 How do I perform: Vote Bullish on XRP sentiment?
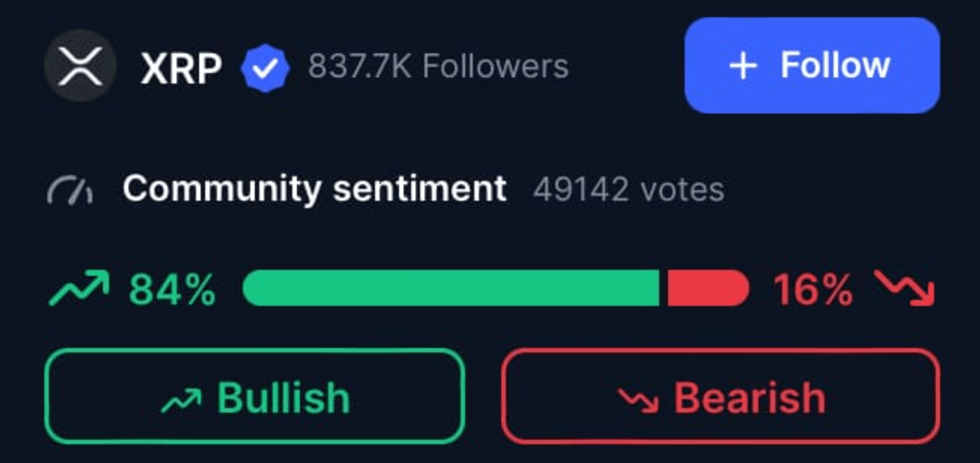tap(255, 396)
